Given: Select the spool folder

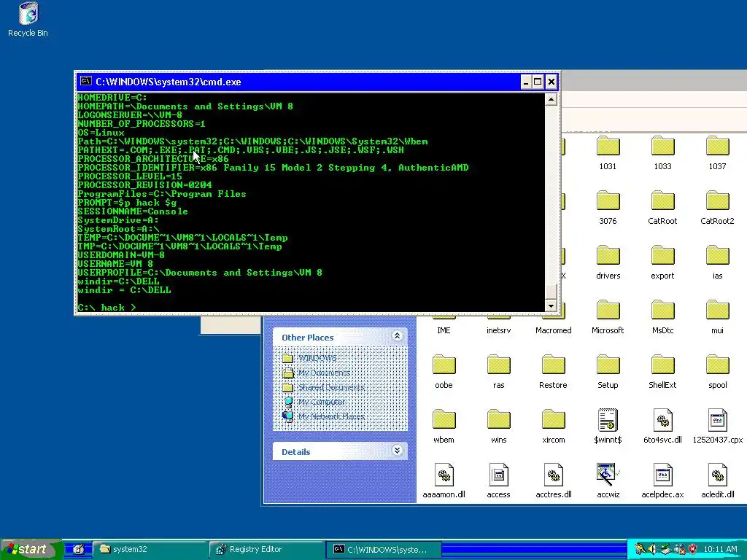Looking at the screenshot, I should click(x=718, y=371).
